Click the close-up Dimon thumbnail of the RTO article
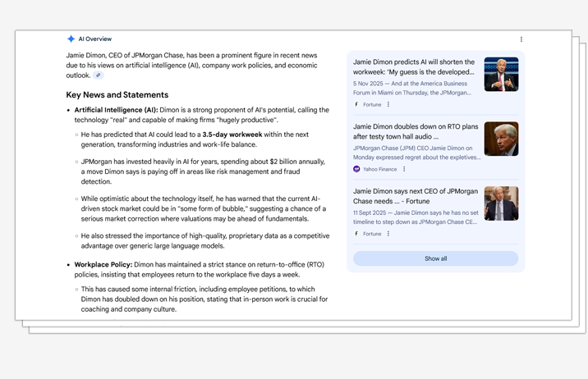 point(502,139)
